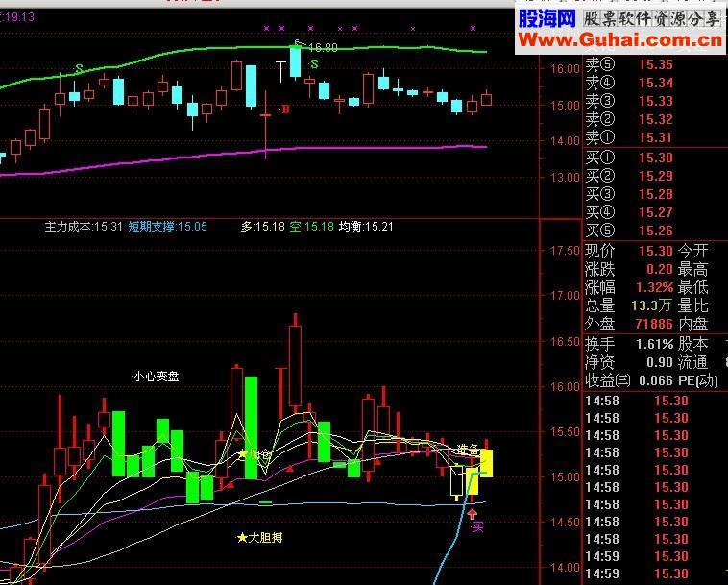Click the 卖④ ask row at 15.34

[629, 83]
